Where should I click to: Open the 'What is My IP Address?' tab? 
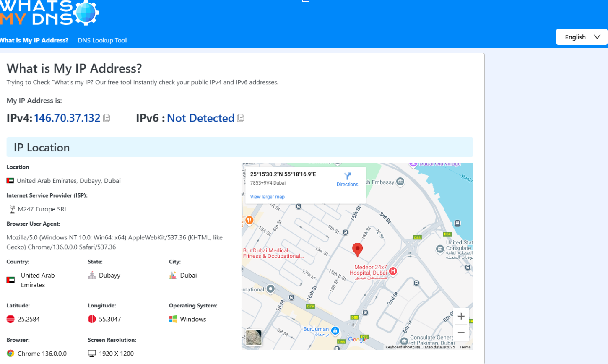click(34, 40)
